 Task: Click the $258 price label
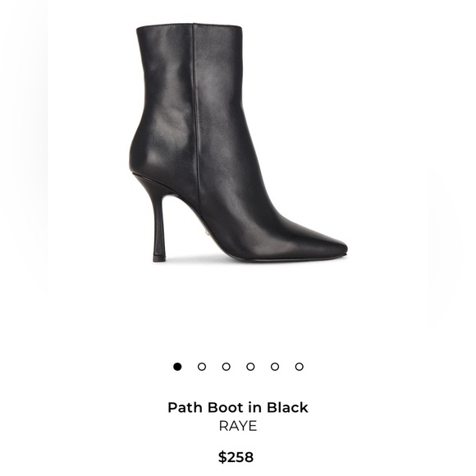[x=236, y=457]
